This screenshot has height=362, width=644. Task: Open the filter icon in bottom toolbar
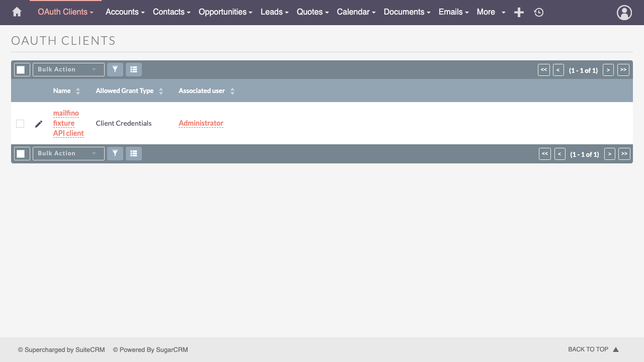click(115, 153)
